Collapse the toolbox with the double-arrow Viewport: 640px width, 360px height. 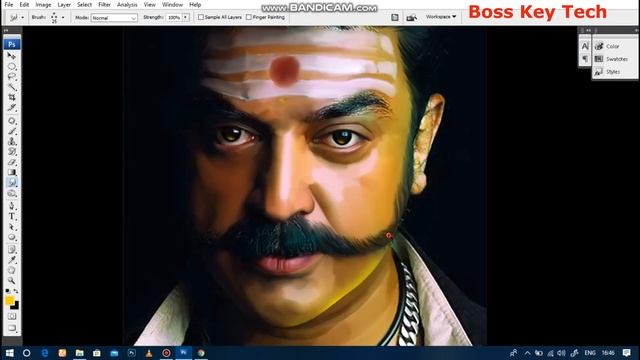pos(6,31)
